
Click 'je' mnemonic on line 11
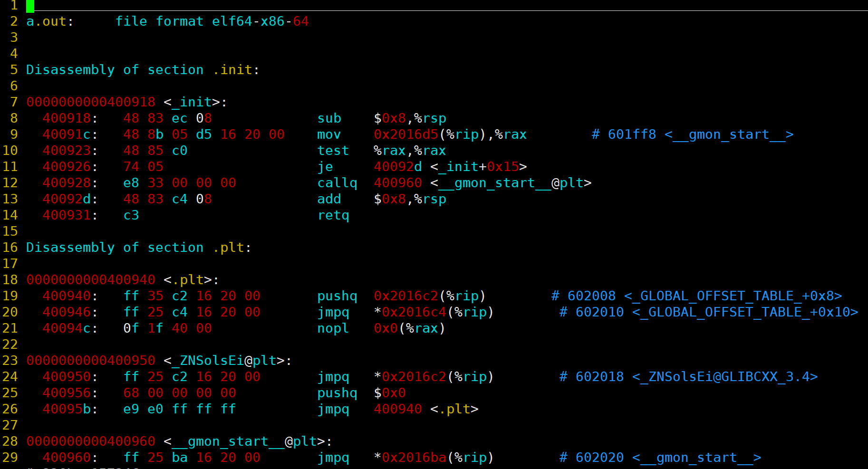[x=325, y=167]
